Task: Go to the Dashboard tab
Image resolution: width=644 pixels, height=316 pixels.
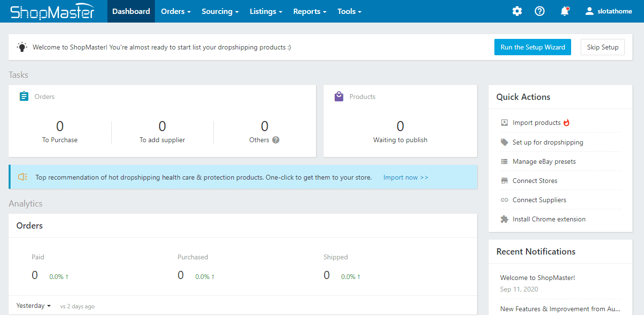Action: click(131, 12)
